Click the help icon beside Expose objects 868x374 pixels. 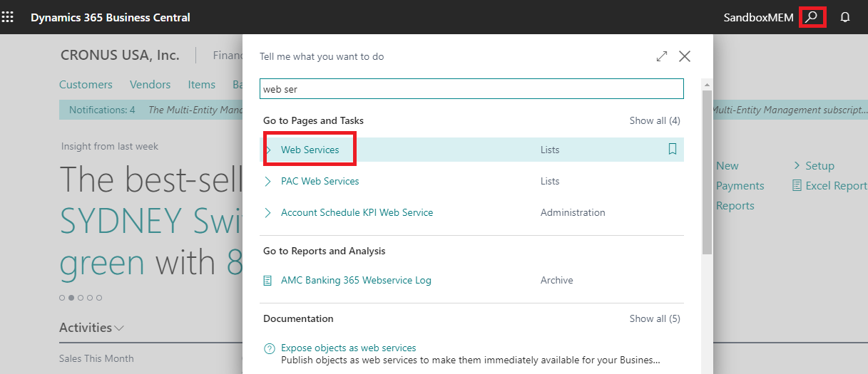pos(269,349)
